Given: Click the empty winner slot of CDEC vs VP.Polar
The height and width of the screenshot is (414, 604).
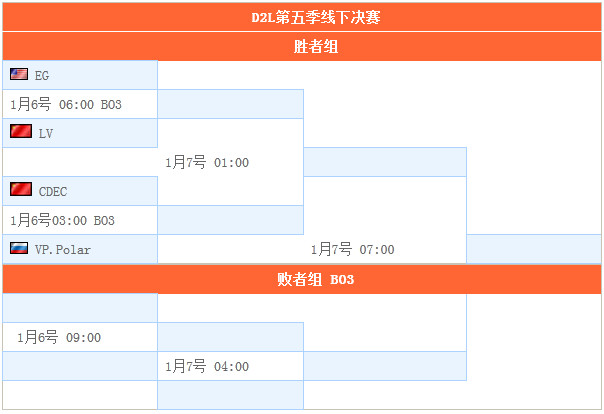Looking at the screenshot, I should [x=230, y=220].
